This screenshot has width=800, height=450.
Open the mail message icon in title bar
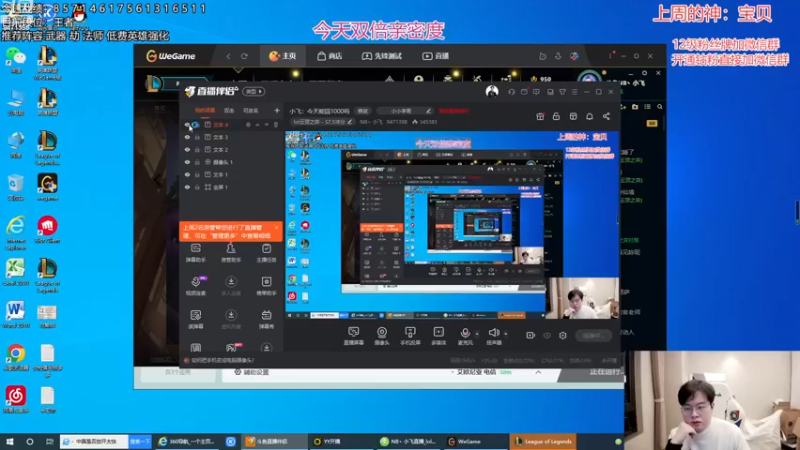coord(524,92)
